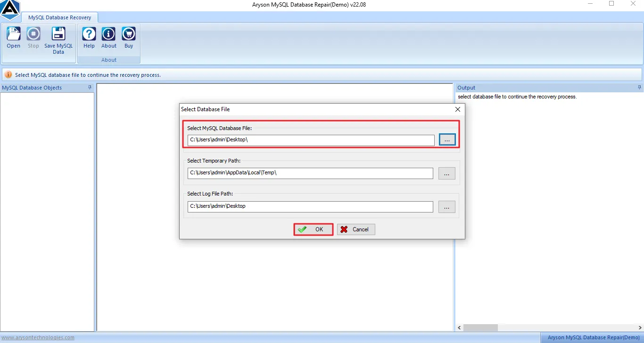Click the 'Select MySQL Database File:' label
The height and width of the screenshot is (343, 644).
coord(220,128)
